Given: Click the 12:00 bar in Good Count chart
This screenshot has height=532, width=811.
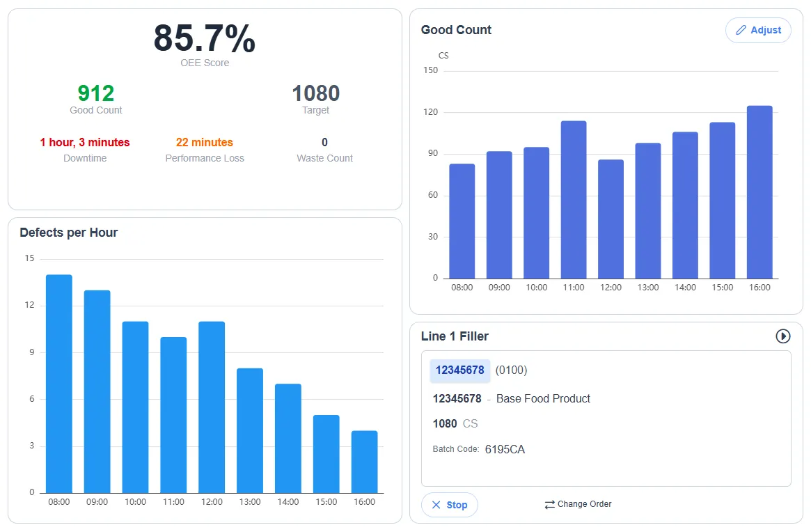Looking at the screenshot, I should click(611, 219).
